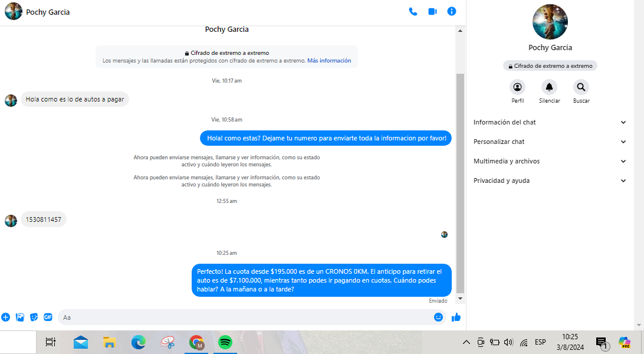Viewport: 644px width, 354px height.
Task: Click the chat's vertical scrollbar
Action: tap(461, 183)
